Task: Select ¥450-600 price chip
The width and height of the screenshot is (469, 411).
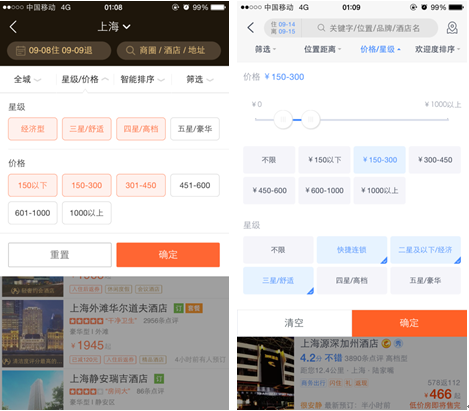Action: (x=269, y=191)
